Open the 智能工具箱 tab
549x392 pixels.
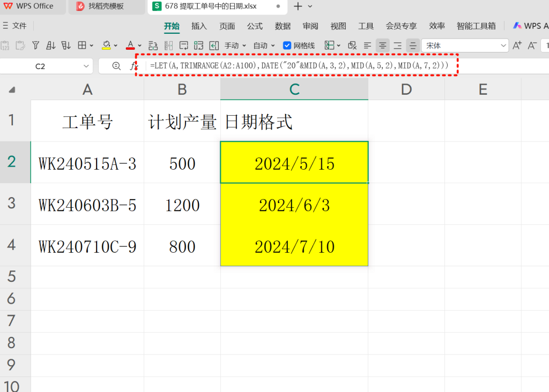[476, 26]
